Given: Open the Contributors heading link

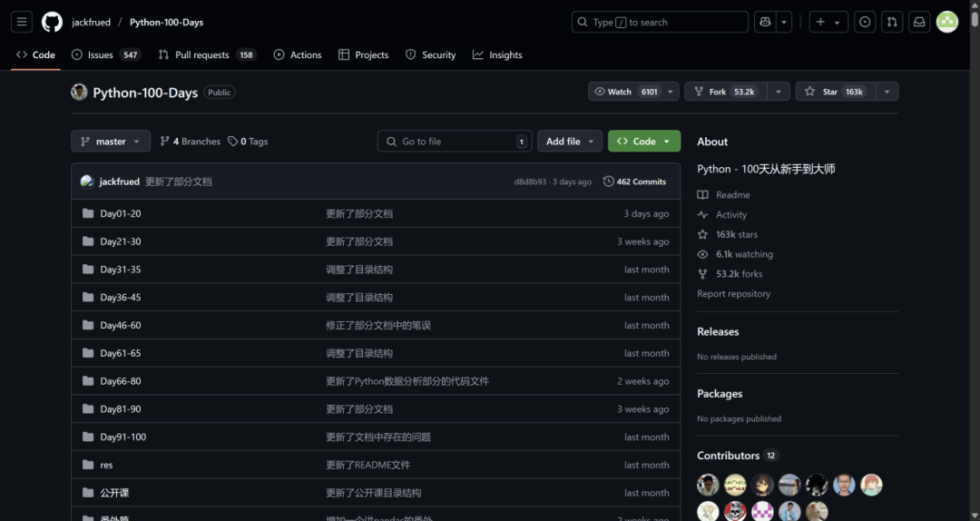Looking at the screenshot, I should point(738,456).
